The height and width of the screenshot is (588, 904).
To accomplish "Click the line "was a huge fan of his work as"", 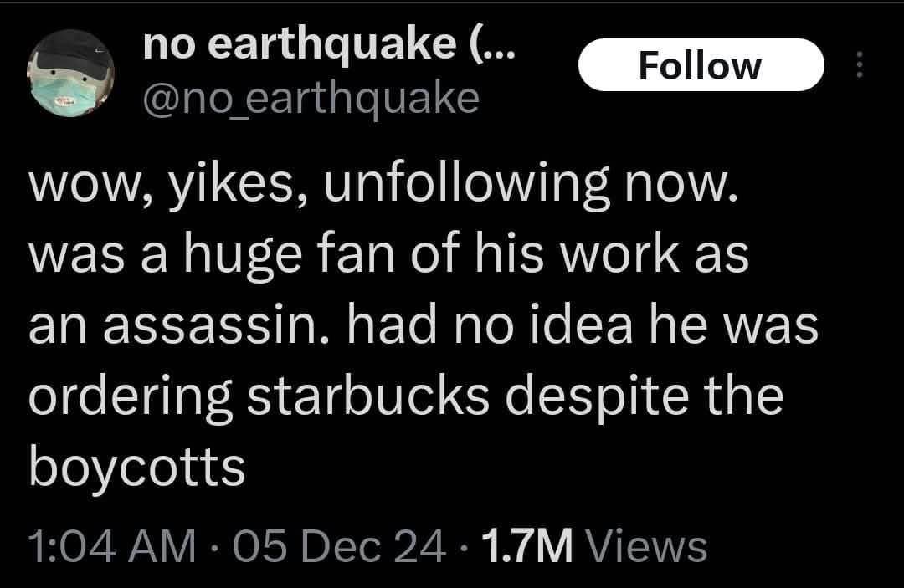I will [x=388, y=256].
